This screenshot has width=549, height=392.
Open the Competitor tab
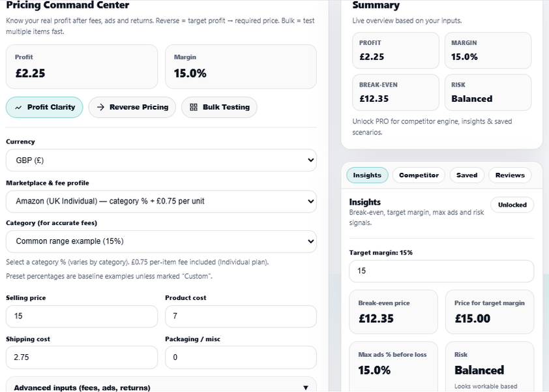coord(418,175)
